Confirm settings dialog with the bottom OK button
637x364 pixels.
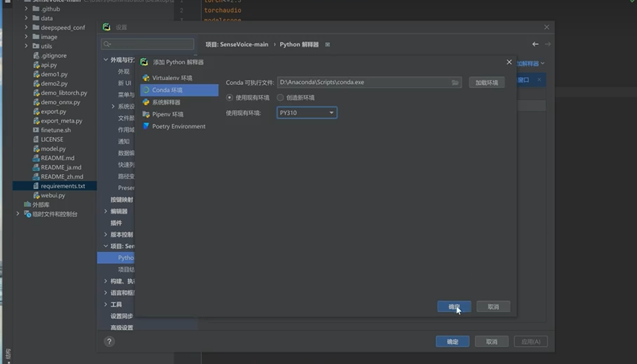coord(452,341)
